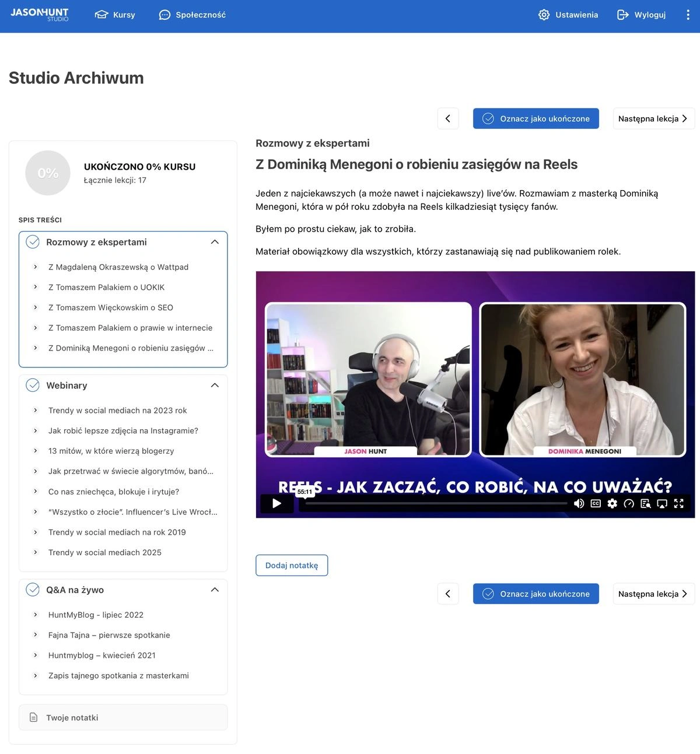The height and width of the screenshot is (754, 700).
Task: Click top Następna lekcja button
Action: (x=653, y=118)
